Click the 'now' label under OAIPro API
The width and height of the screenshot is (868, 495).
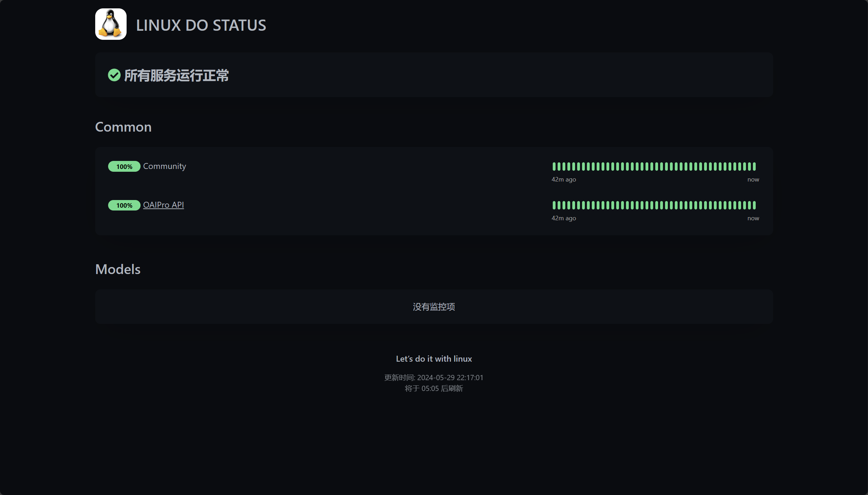coord(753,218)
